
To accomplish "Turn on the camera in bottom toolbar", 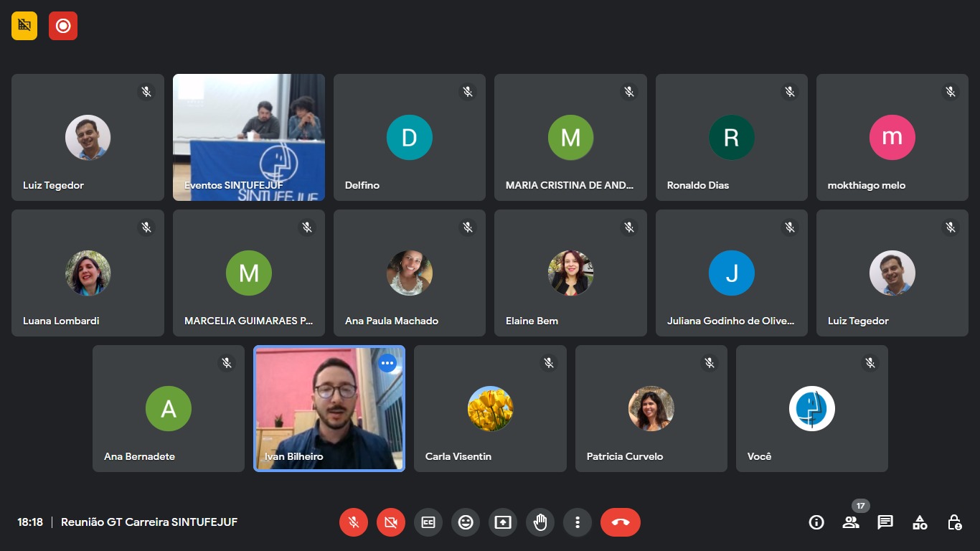I will click(x=391, y=522).
